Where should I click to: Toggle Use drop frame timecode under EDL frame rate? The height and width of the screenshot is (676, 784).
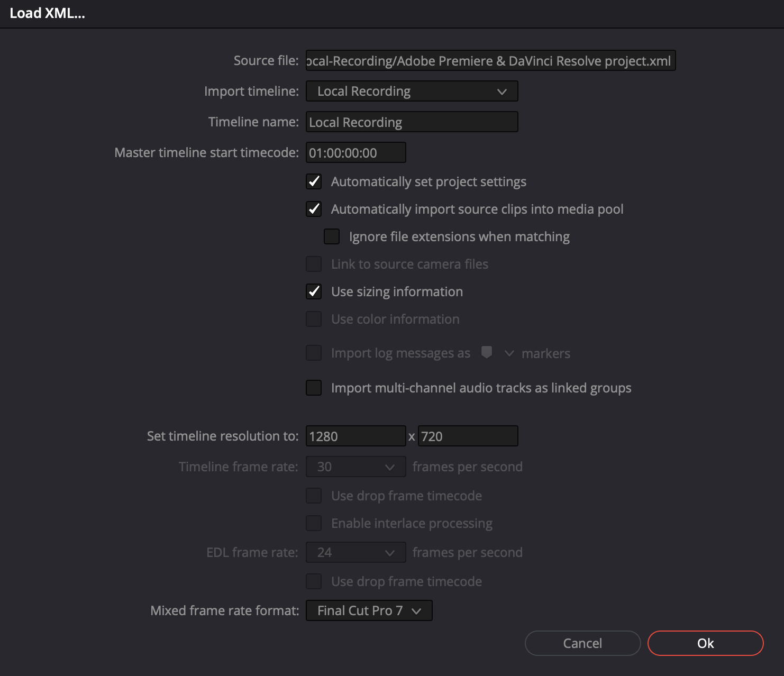(314, 581)
